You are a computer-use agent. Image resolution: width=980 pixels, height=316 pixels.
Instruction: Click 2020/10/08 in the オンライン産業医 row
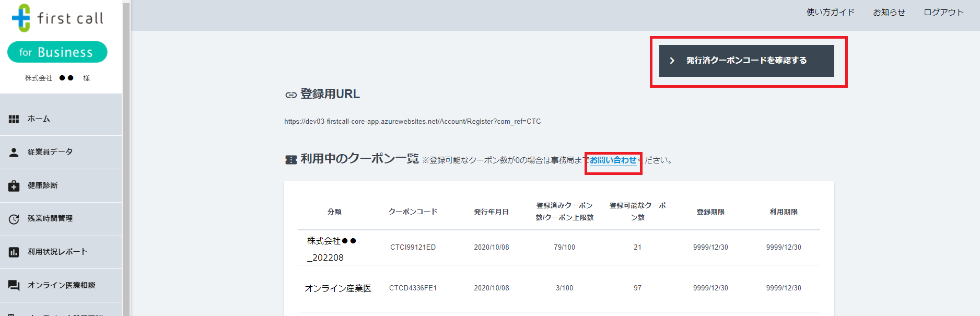(x=491, y=288)
